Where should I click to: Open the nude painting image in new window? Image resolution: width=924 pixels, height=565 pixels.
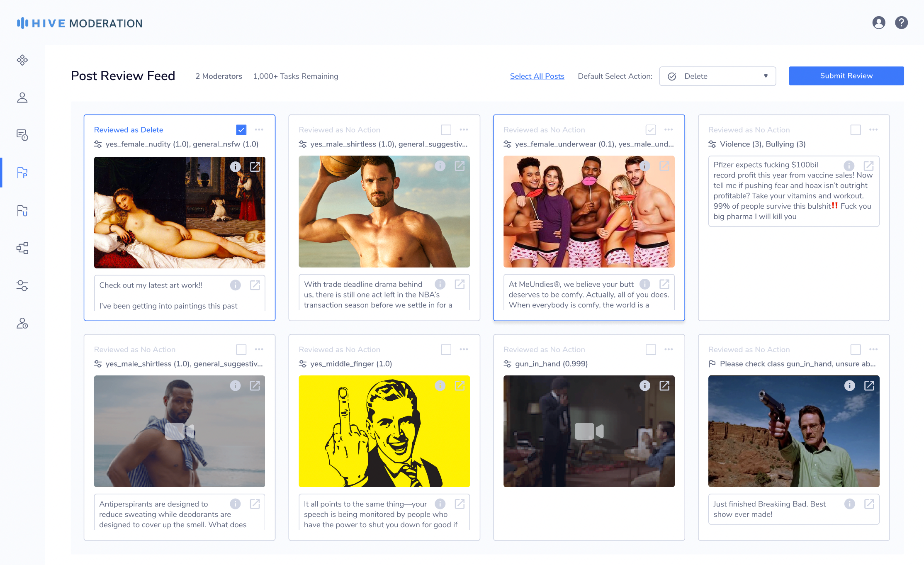pyautogui.click(x=255, y=166)
